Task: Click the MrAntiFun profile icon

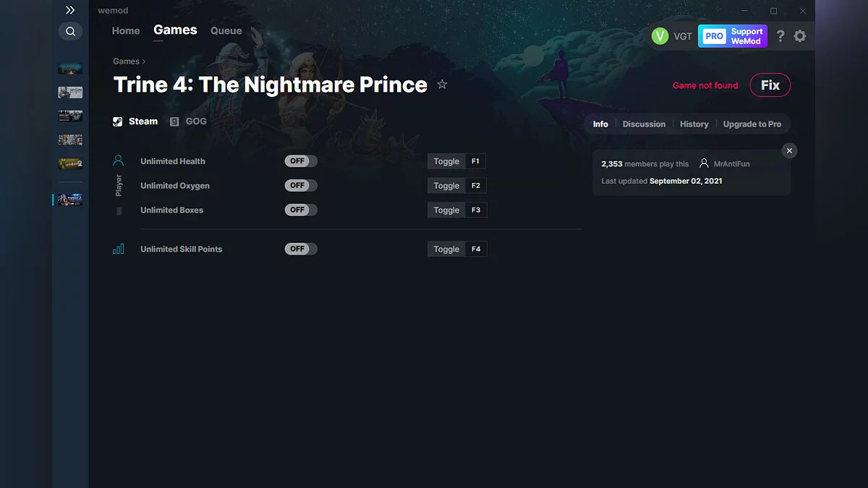Action: pyautogui.click(x=704, y=164)
